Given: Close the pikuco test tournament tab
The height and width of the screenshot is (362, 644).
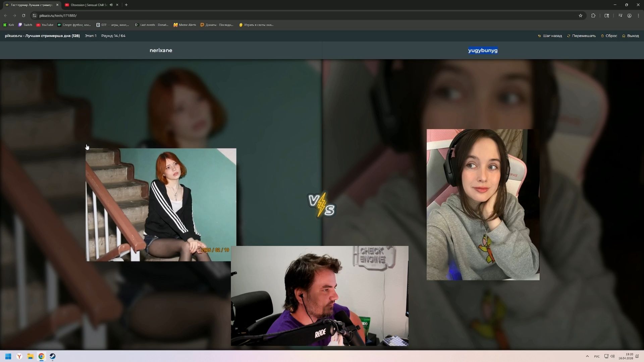Looking at the screenshot, I should coord(57,5).
